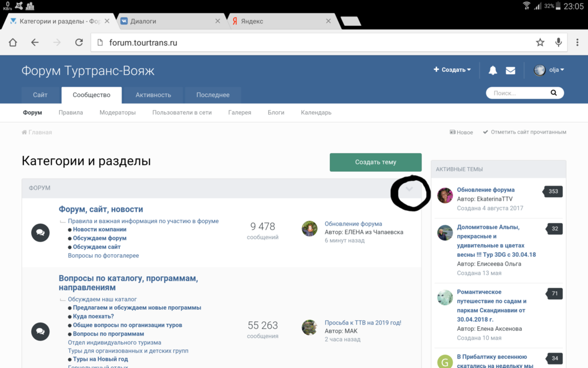Open EkaterinaTTV avatar in active topics
The image size is (588, 368).
(x=445, y=195)
